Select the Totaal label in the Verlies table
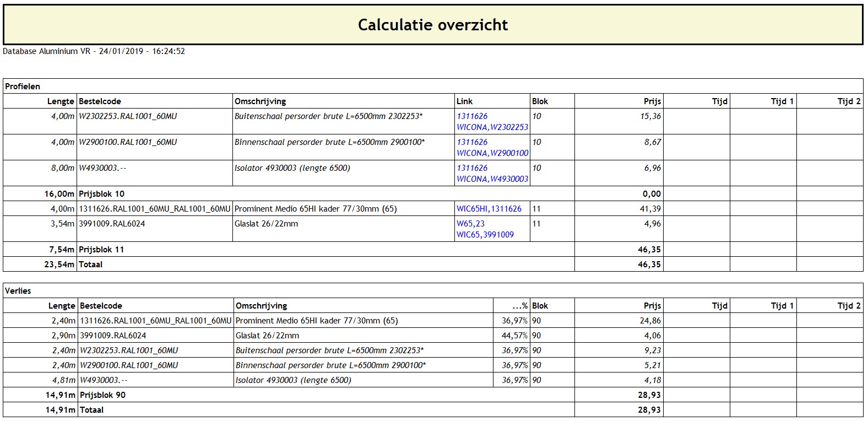The width and height of the screenshot is (868, 421). (91, 410)
